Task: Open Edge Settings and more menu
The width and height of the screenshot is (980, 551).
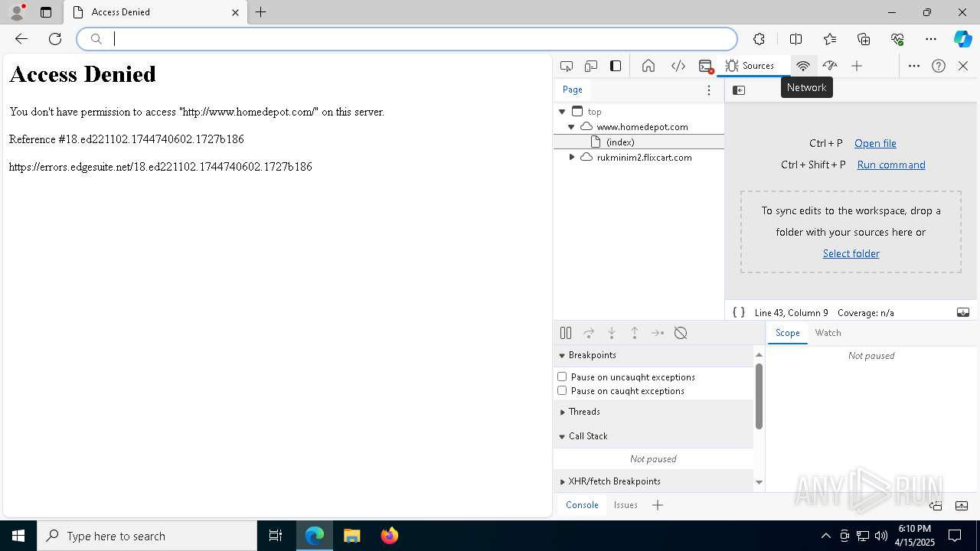Action: click(x=931, y=39)
